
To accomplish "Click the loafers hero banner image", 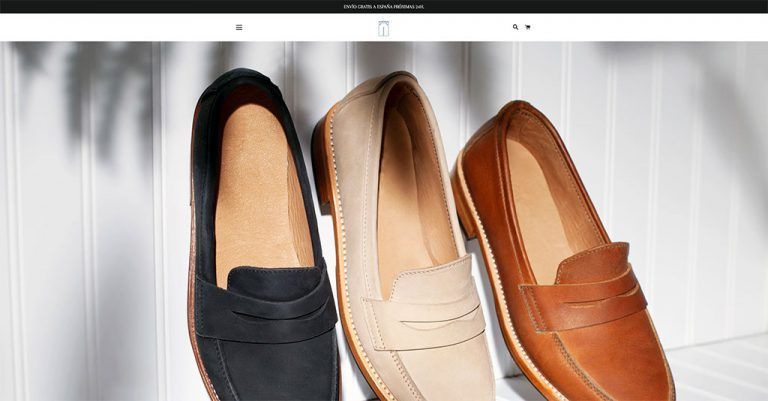I will (384, 221).
